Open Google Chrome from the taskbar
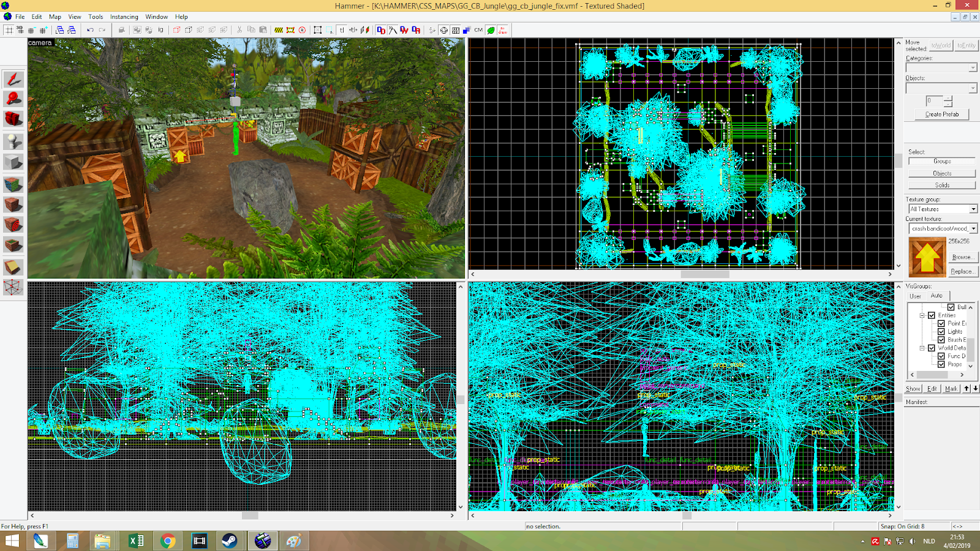Image resolution: width=980 pixels, height=551 pixels. 167,541
